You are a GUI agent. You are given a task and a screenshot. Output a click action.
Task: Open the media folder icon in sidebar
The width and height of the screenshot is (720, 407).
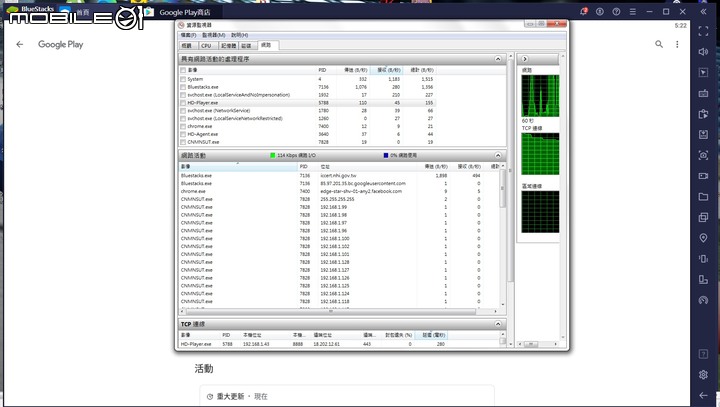tap(703, 197)
